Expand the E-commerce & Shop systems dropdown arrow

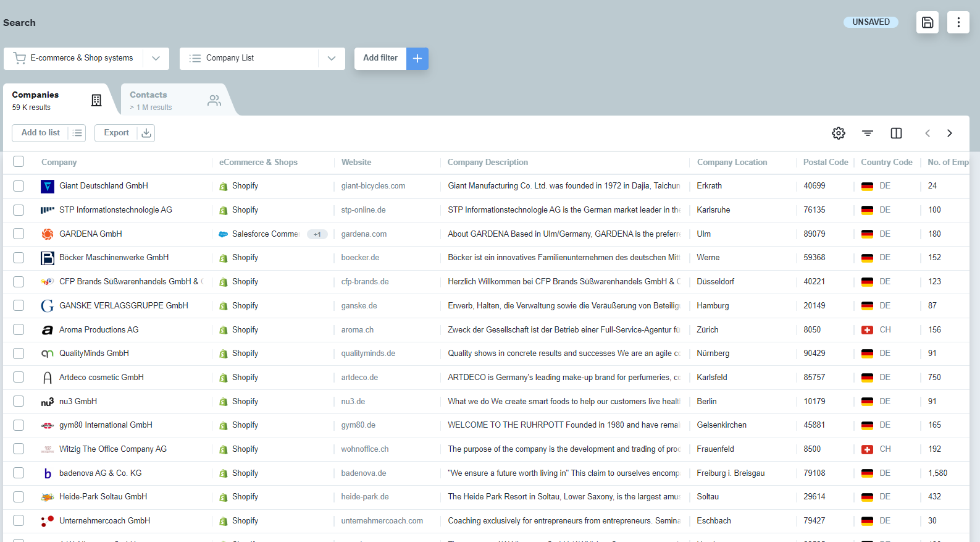156,58
